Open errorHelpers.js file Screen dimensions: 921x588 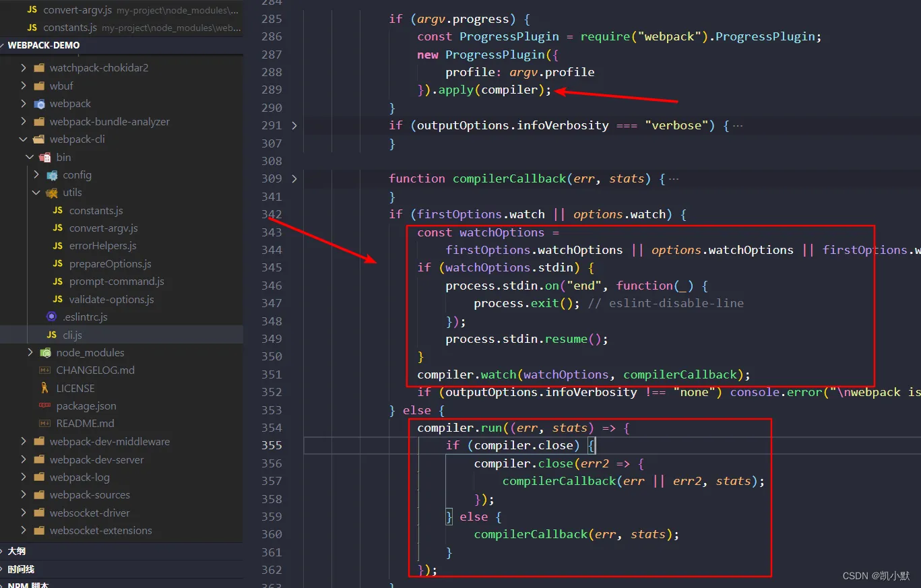click(103, 246)
